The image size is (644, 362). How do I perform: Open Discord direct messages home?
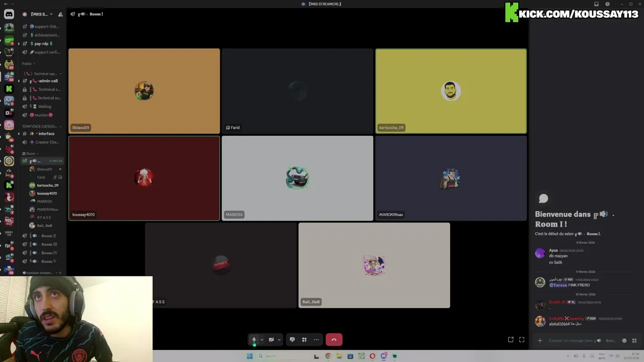(9, 15)
